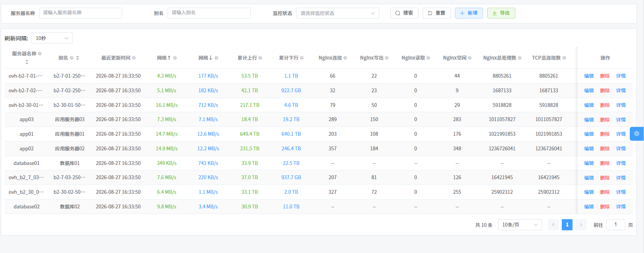
Task: Open the 监控状态 dropdown selector
Action: click(x=337, y=13)
